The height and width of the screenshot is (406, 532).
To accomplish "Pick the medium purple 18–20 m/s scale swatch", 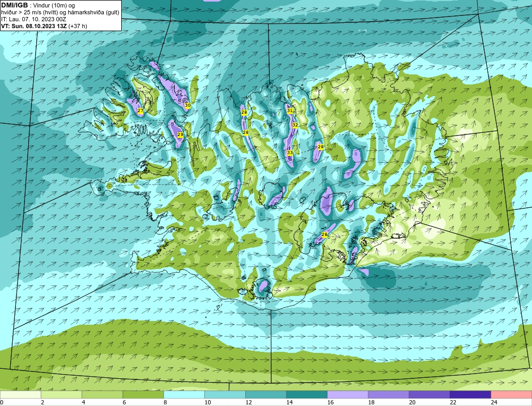I will point(388,395).
